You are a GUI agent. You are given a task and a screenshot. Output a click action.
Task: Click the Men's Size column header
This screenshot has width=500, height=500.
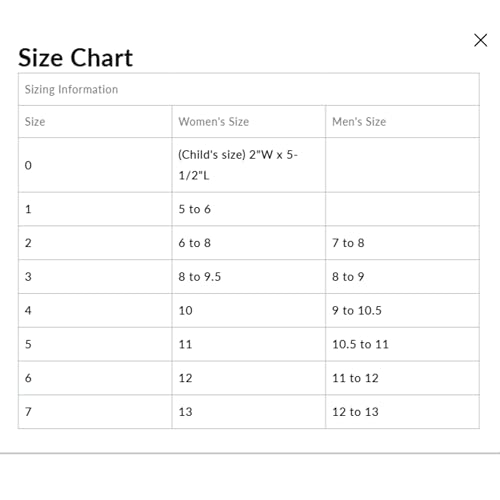[402, 122]
